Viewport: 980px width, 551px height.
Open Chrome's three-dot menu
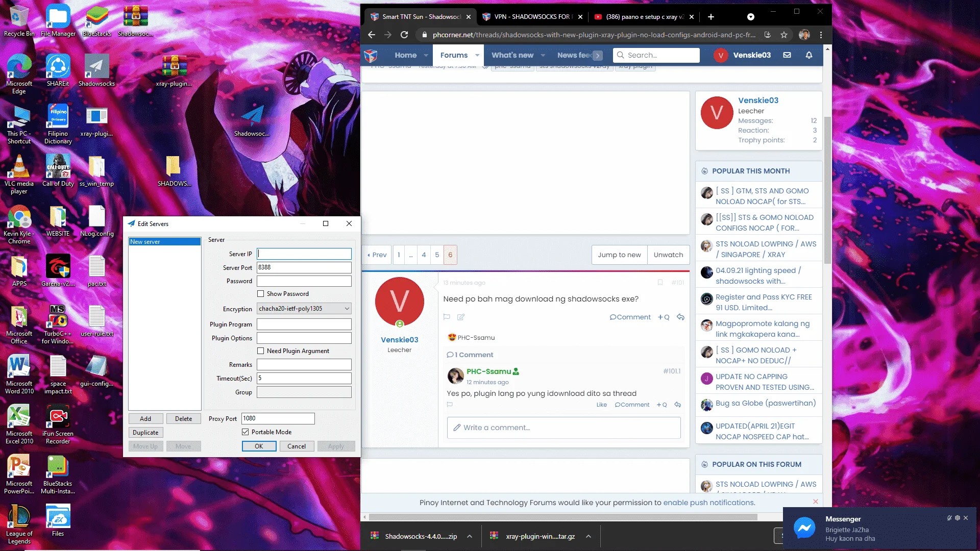click(x=821, y=35)
